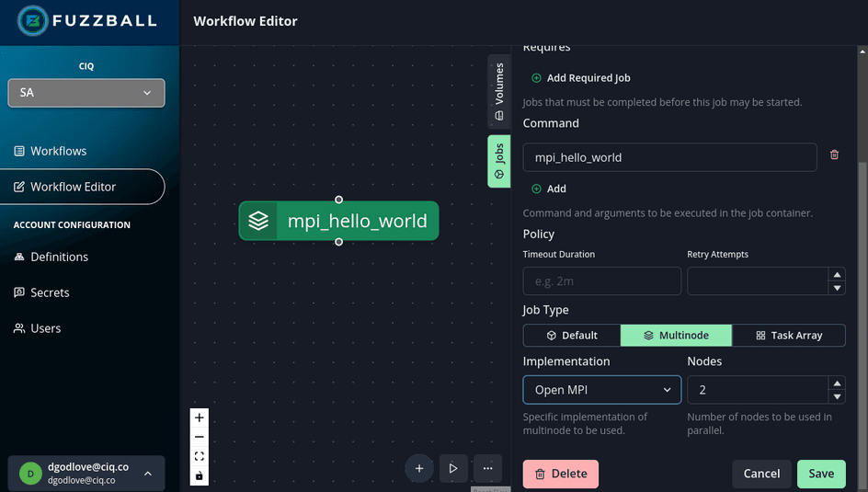Viewport: 868px width, 492px height.
Task: Zoom in on the workflow canvas
Action: 200,418
